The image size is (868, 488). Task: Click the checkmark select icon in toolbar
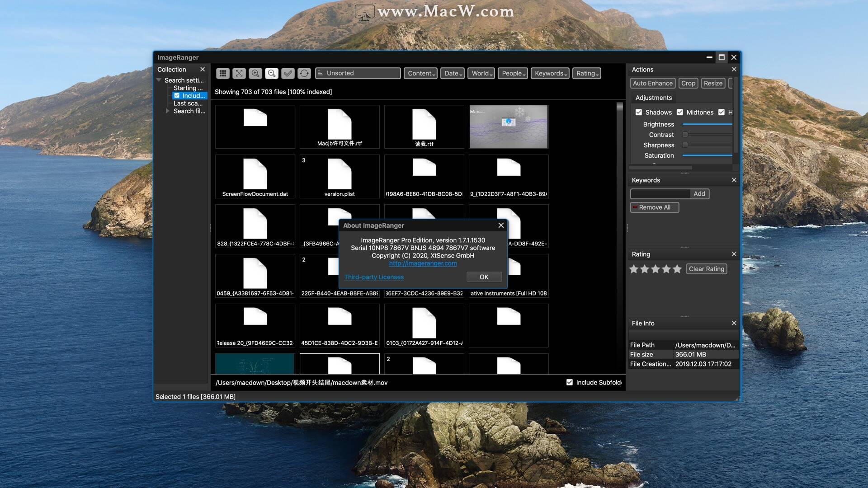tap(288, 73)
